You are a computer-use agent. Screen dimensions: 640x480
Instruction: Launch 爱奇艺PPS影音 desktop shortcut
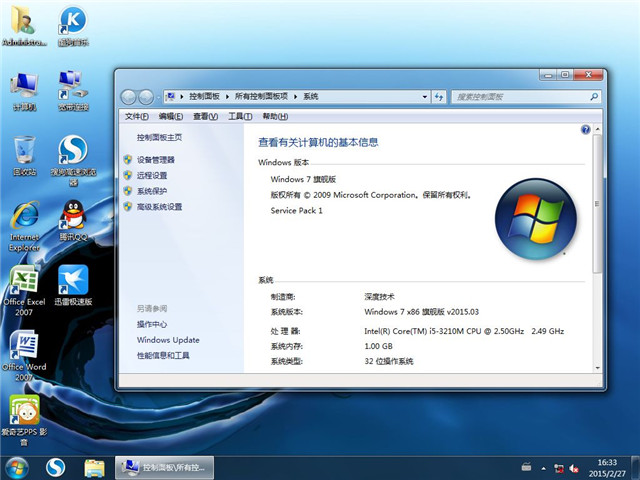(24, 420)
